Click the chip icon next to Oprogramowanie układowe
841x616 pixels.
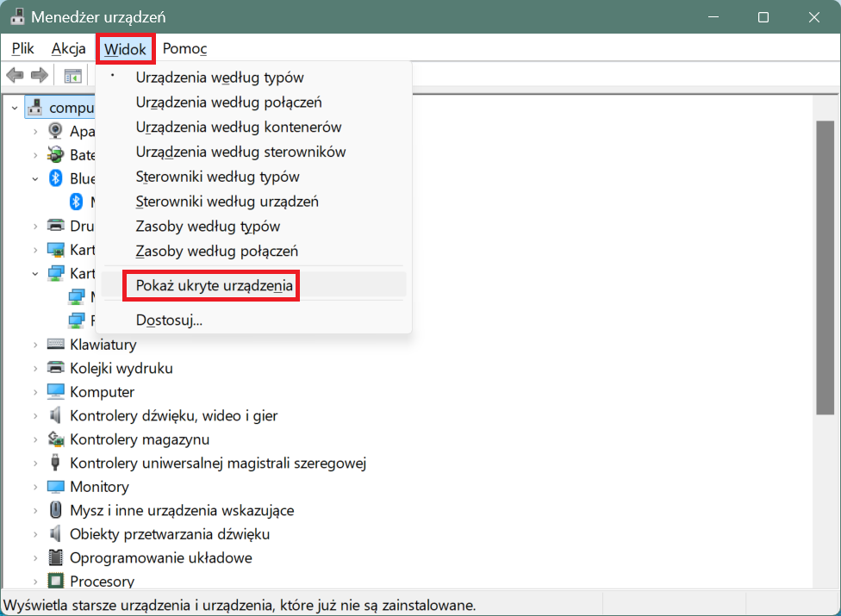[x=55, y=557]
